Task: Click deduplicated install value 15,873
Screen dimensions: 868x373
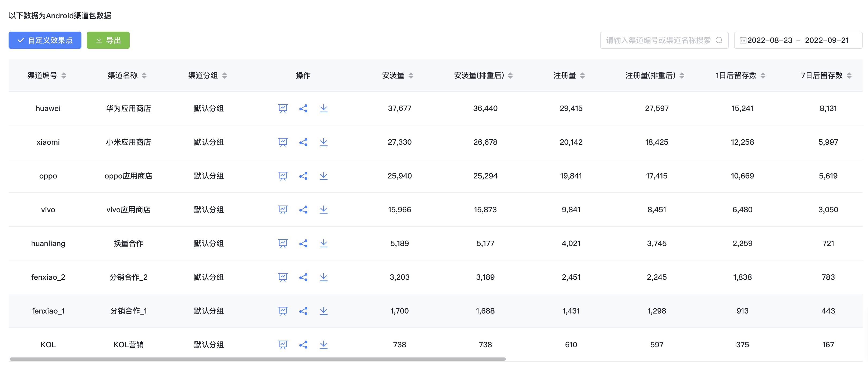Action: 485,210
